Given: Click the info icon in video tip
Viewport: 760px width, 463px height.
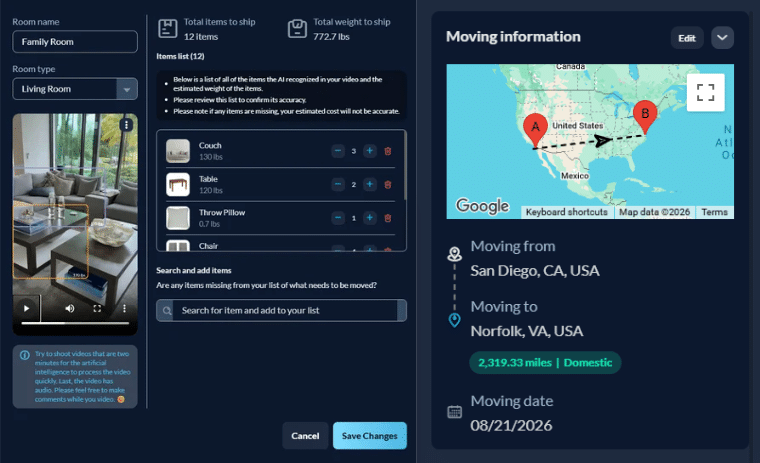Looking at the screenshot, I should click(25, 355).
